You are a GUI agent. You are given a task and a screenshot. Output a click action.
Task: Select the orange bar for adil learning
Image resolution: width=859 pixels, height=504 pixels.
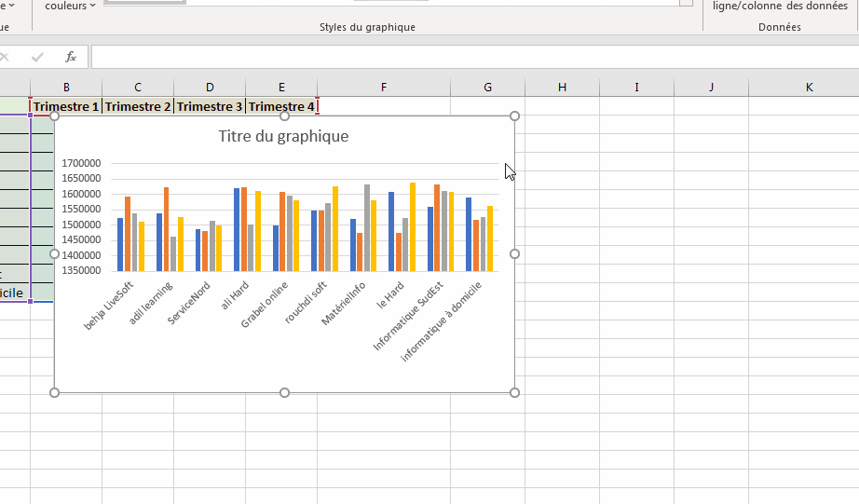(x=166, y=229)
